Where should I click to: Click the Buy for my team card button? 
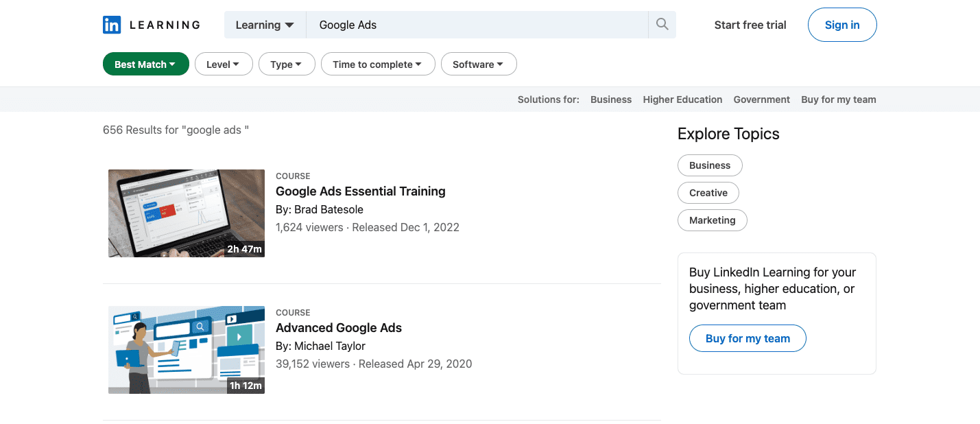[x=748, y=338]
